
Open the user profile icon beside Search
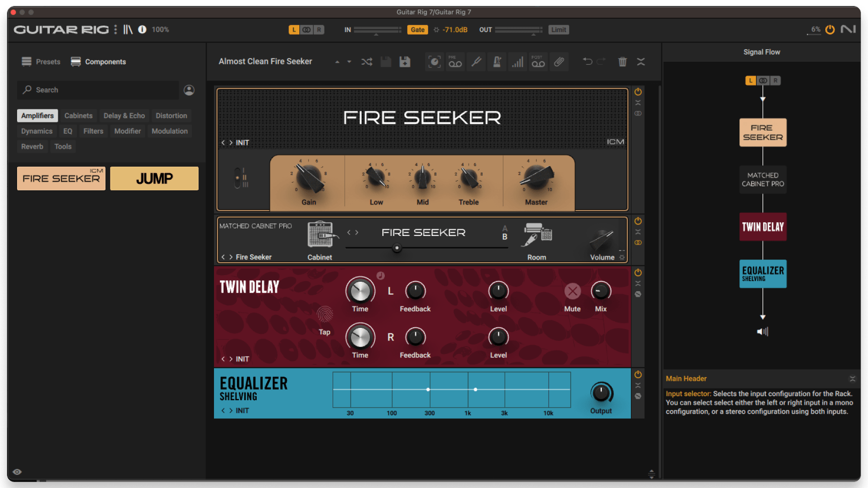pyautogui.click(x=189, y=90)
